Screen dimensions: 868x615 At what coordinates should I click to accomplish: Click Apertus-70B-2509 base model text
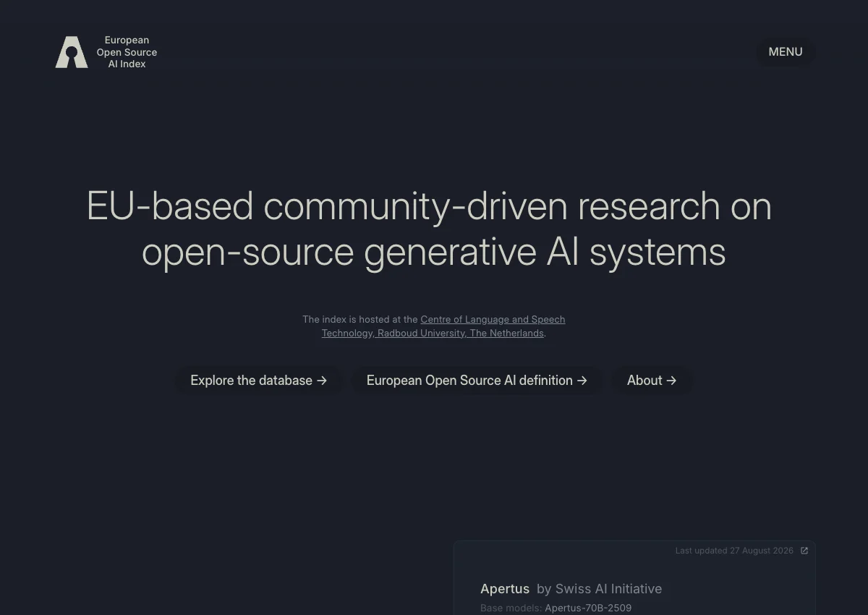(588, 608)
